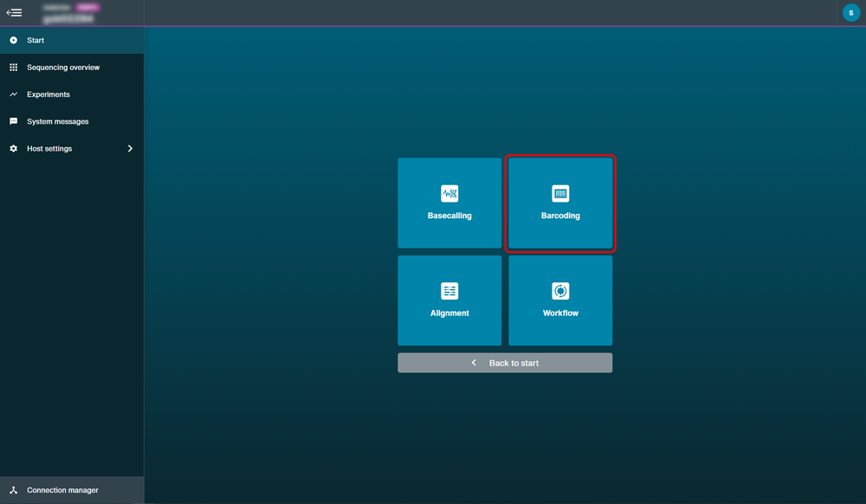The image size is (866, 504).
Task: Click the Alignment icon
Action: point(449,291)
